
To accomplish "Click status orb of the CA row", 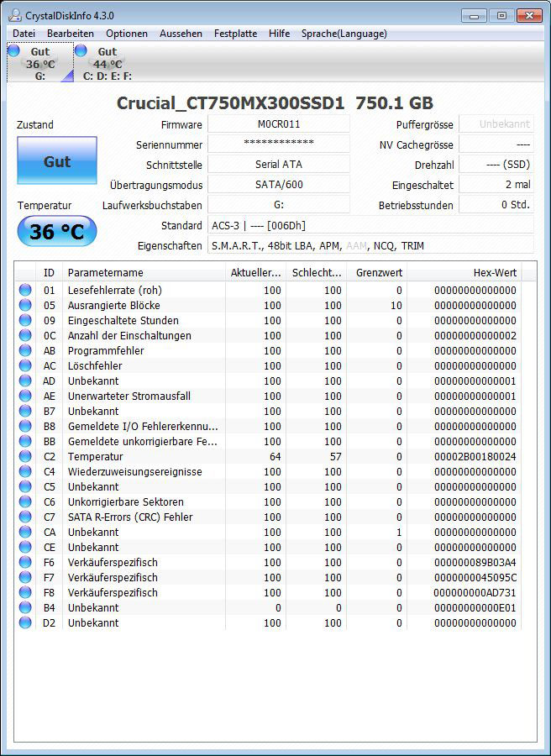I will (x=25, y=532).
